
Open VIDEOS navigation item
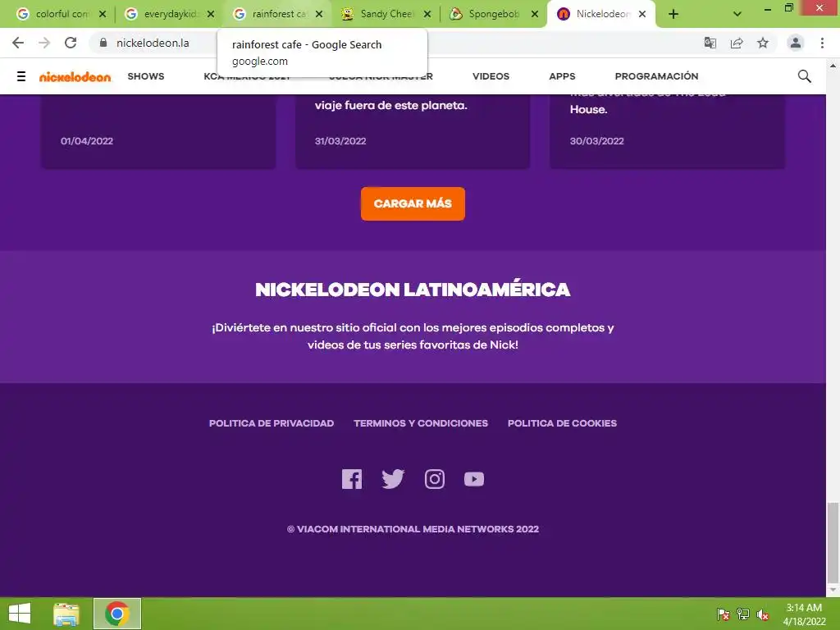coord(491,76)
